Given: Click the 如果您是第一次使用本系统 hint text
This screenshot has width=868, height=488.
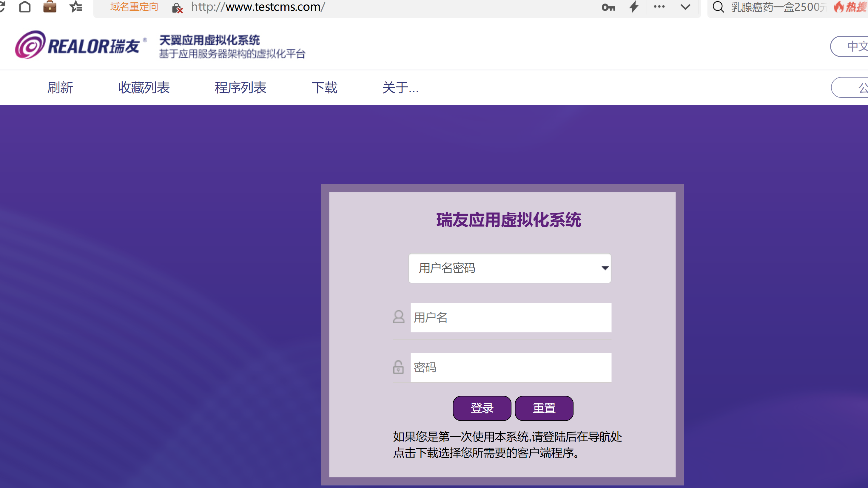Looking at the screenshot, I should point(508,444).
